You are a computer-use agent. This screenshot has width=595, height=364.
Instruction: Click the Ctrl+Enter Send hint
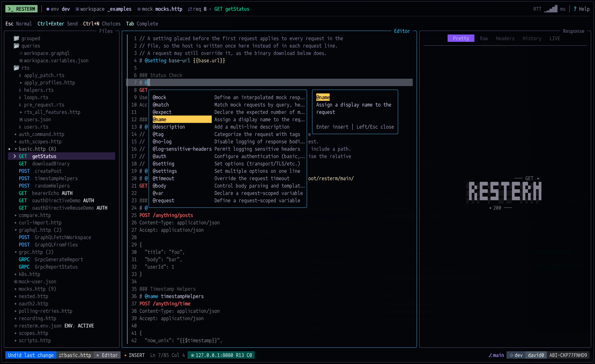click(x=57, y=24)
